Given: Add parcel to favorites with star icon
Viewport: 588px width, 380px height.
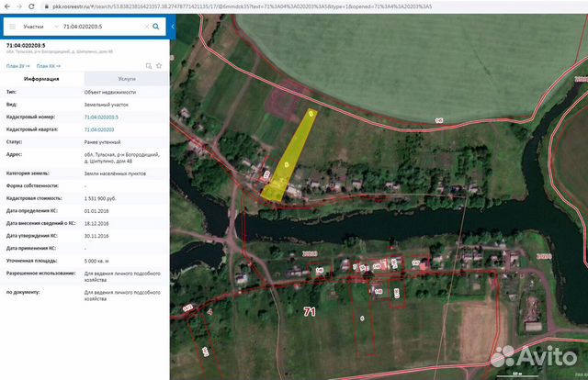Looking at the screenshot, I should pos(159,66).
